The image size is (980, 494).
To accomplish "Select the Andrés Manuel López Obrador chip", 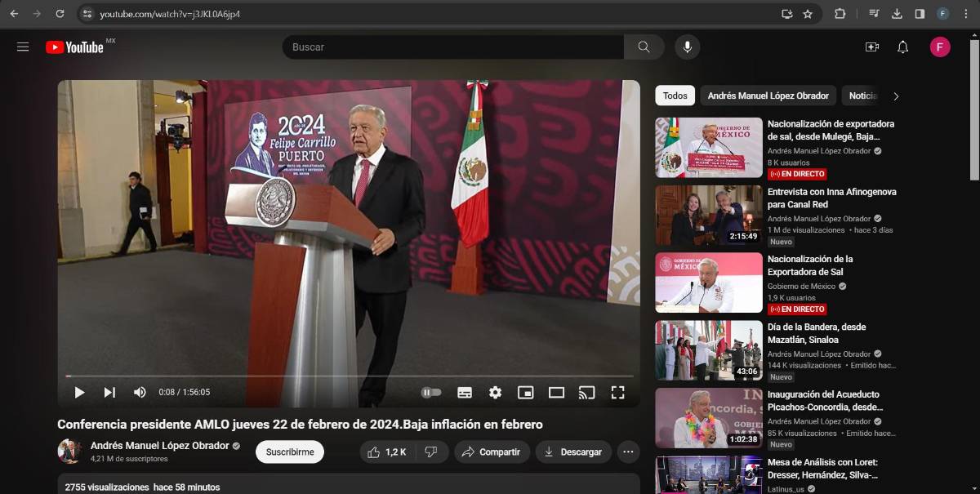I will tap(768, 96).
